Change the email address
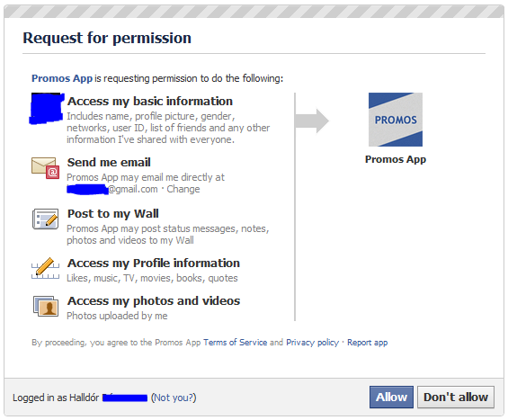This screenshot has height=420, width=508. click(x=183, y=189)
